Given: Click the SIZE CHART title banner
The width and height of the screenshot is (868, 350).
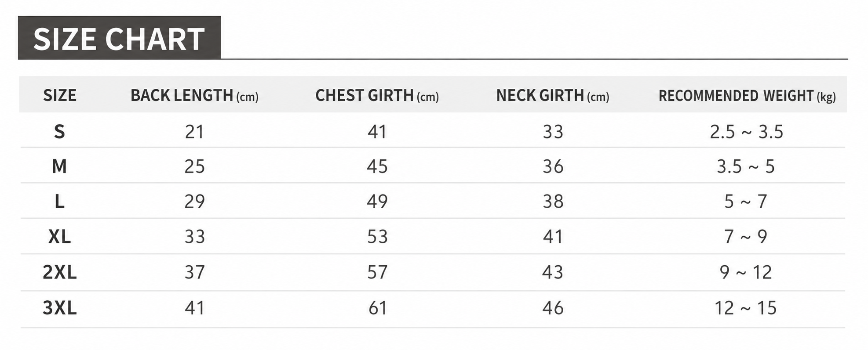Looking at the screenshot, I should 119,38.
